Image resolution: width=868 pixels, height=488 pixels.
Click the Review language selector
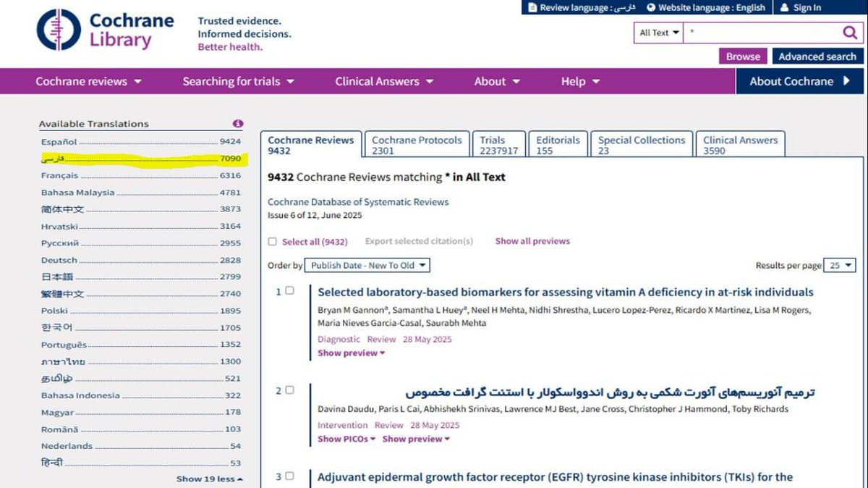pyautogui.click(x=581, y=7)
